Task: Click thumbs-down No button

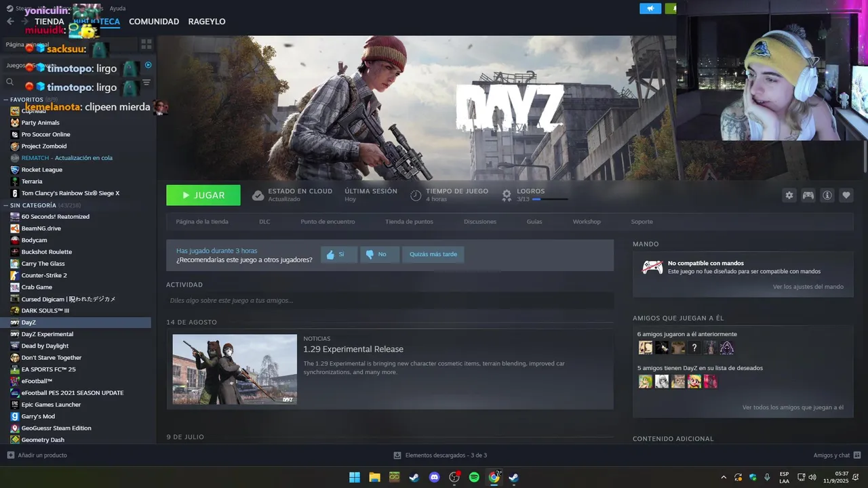Action: (x=380, y=254)
